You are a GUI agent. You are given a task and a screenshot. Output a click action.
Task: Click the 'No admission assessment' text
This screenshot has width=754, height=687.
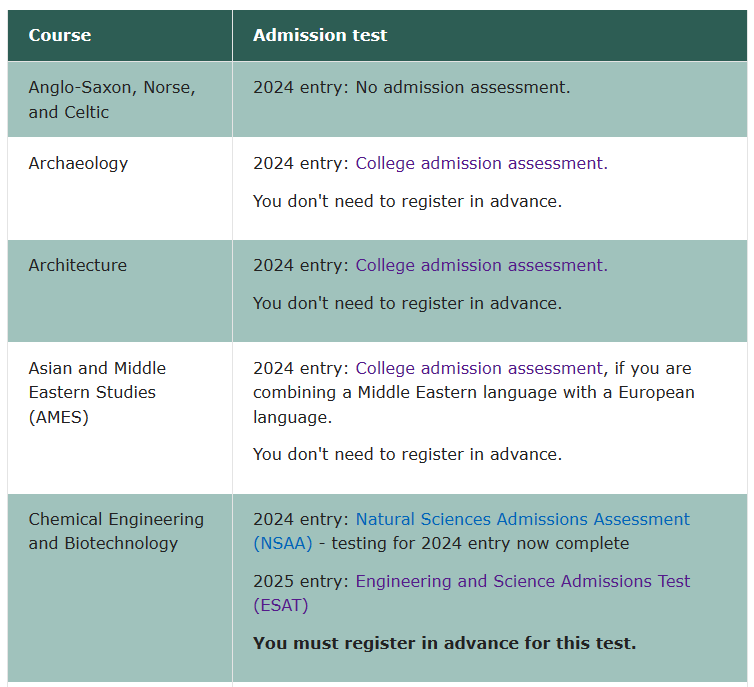[x=463, y=87]
